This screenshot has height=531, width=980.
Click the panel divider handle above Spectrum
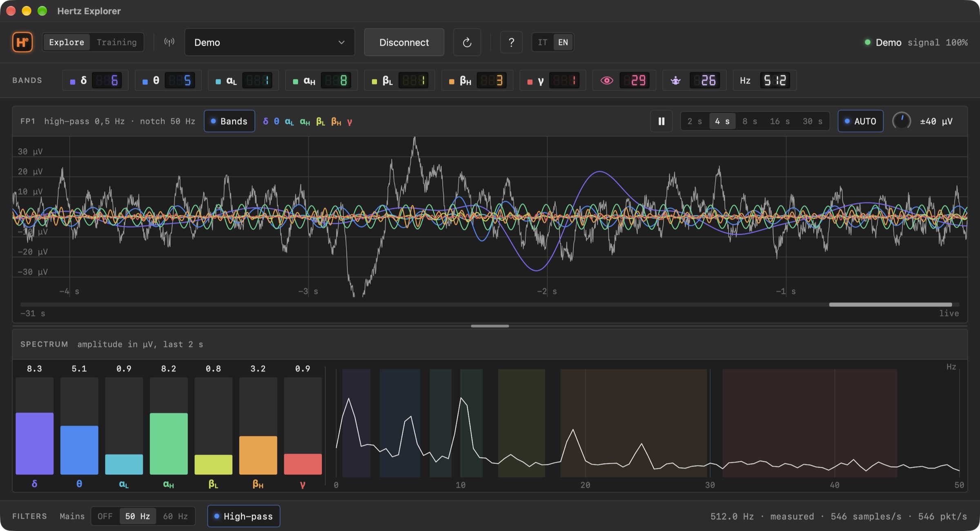490,326
